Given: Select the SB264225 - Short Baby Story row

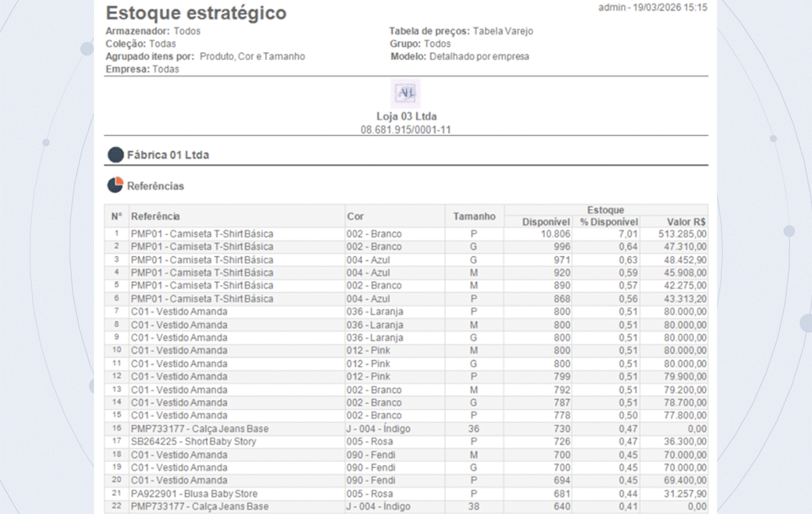Looking at the screenshot, I should [194, 441].
